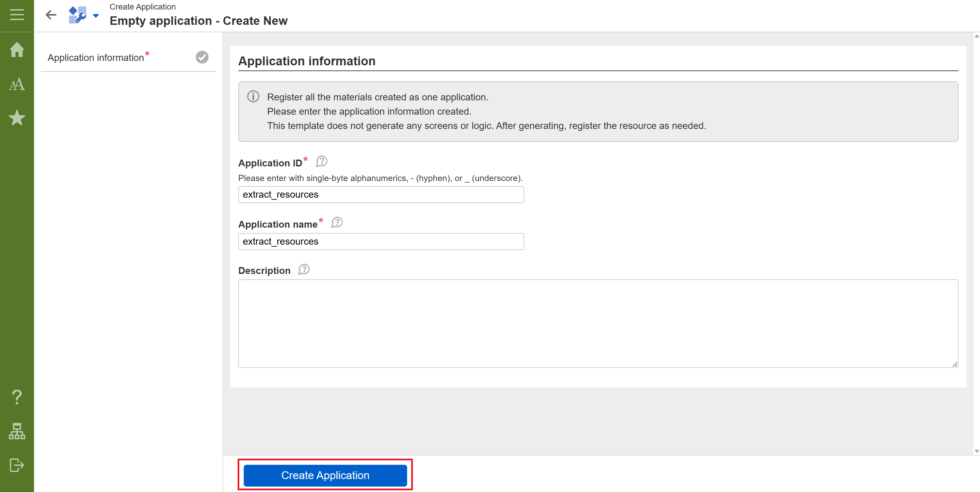This screenshot has width=980, height=492.
Task: Focus the Application name input field
Action: click(x=381, y=242)
